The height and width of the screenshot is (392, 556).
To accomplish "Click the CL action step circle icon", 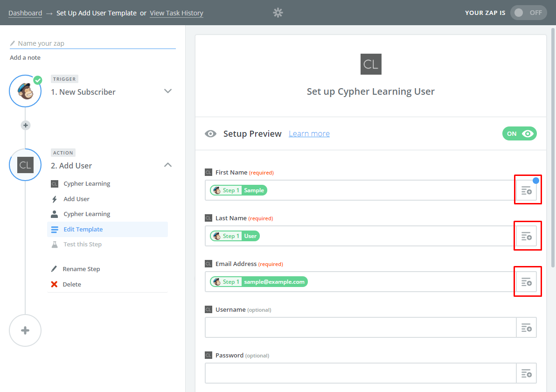I will click(25, 165).
